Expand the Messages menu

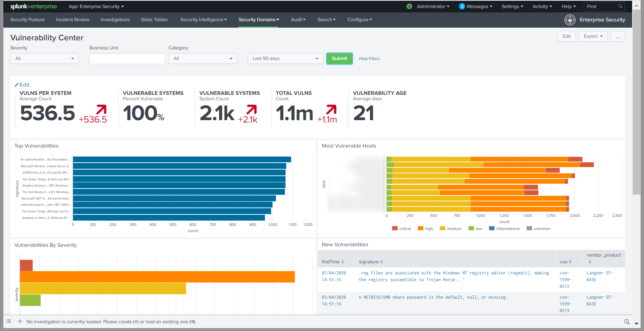[x=480, y=6]
